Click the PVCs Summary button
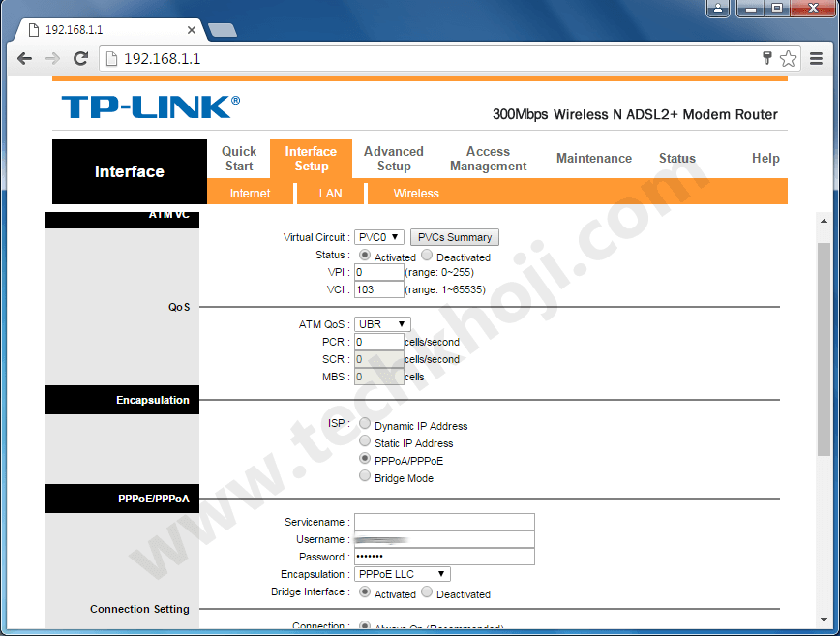840x636 pixels. 454,237
